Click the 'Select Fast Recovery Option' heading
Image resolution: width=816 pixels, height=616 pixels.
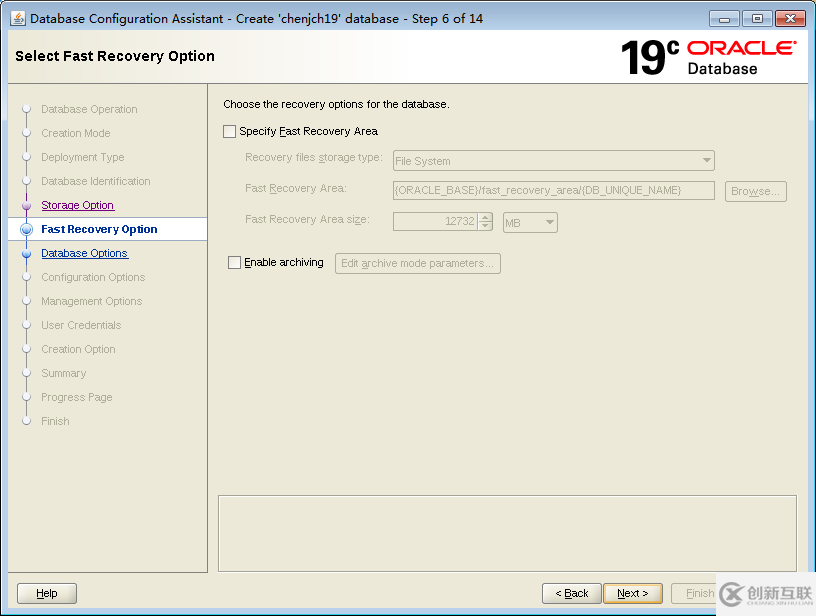115,56
